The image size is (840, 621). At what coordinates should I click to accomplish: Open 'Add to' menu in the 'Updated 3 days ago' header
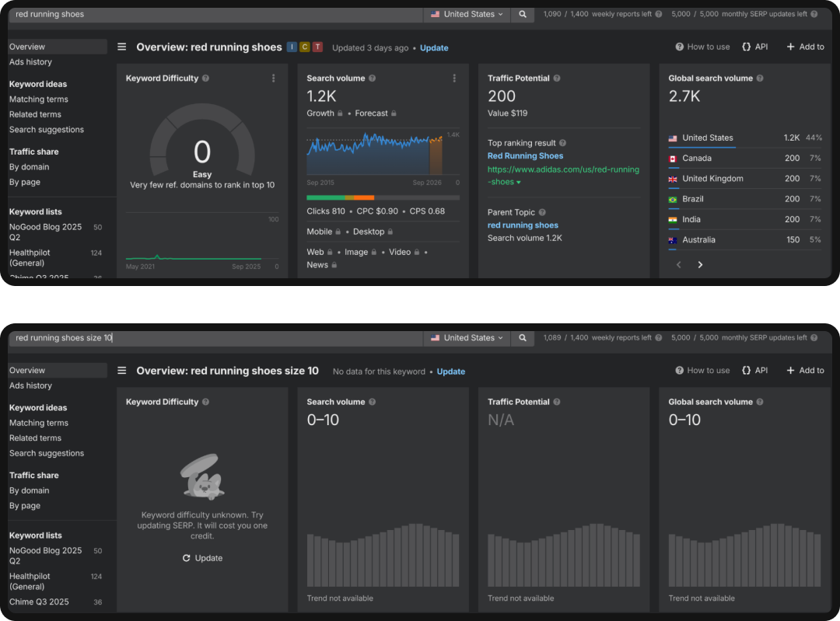pyautogui.click(x=805, y=47)
